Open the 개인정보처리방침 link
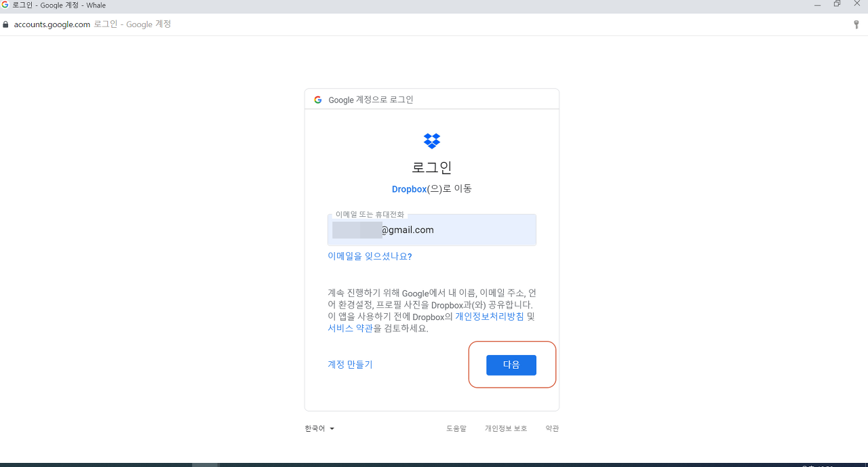Image resolution: width=868 pixels, height=467 pixels. (490, 317)
